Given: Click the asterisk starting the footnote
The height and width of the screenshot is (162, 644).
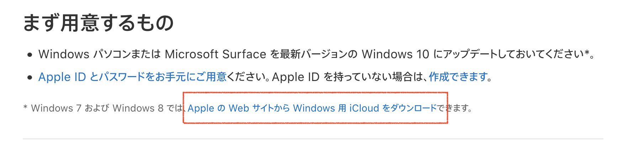Looking at the screenshot, I should coord(25,107).
